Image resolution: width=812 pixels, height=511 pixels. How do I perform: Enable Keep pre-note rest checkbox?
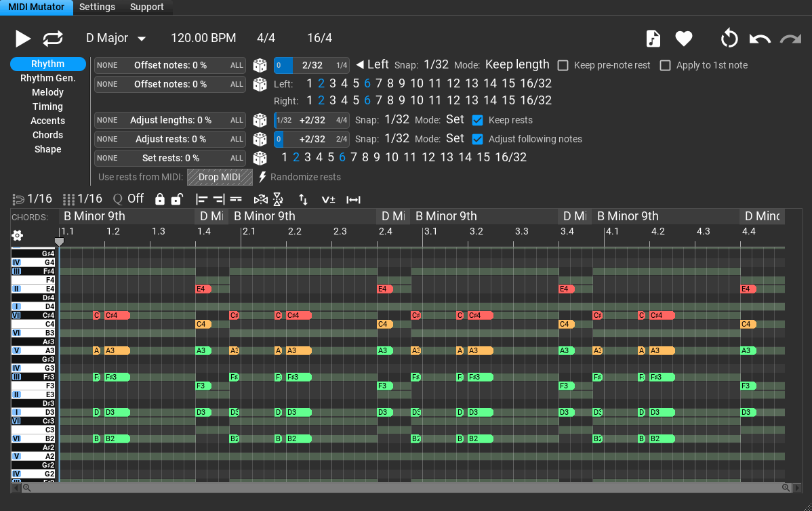[x=563, y=66]
